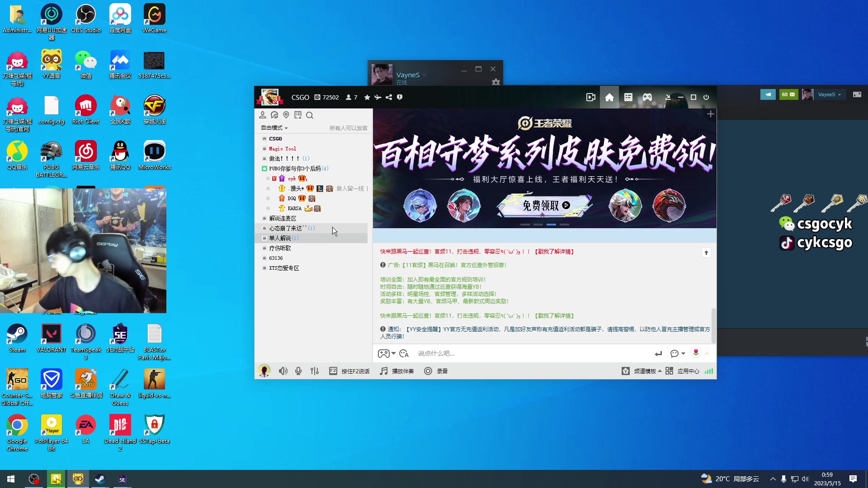Select the Magic Tool sub-channel

click(283, 149)
